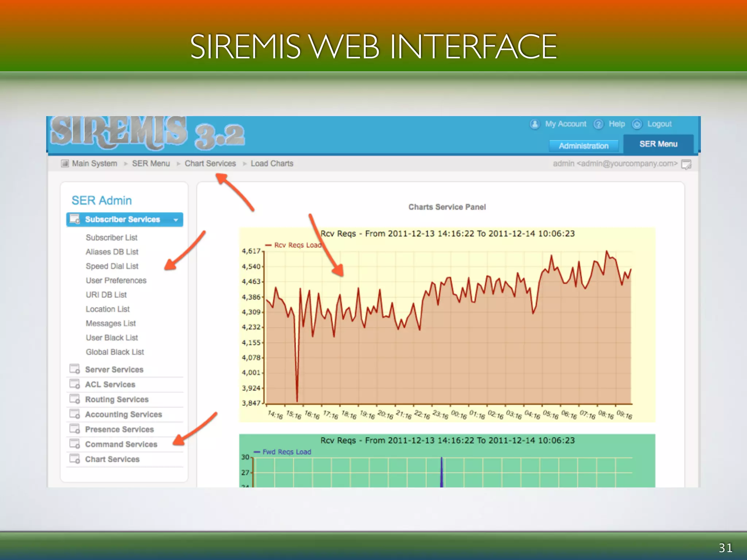Click slide page number 31
747x560 pixels.
point(725,548)
